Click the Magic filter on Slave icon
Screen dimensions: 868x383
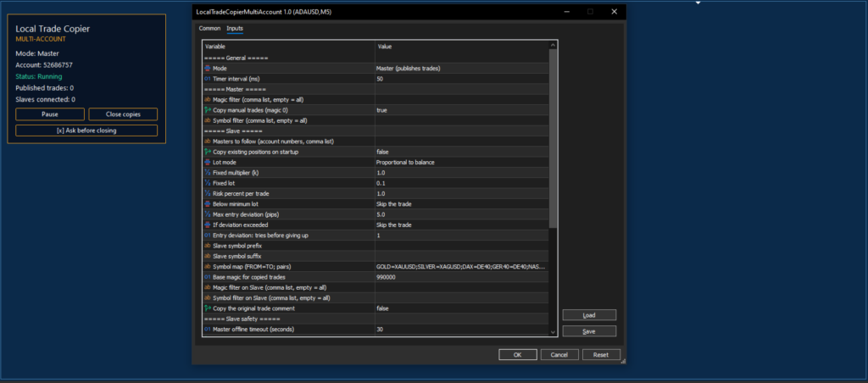tap(208, 287)
